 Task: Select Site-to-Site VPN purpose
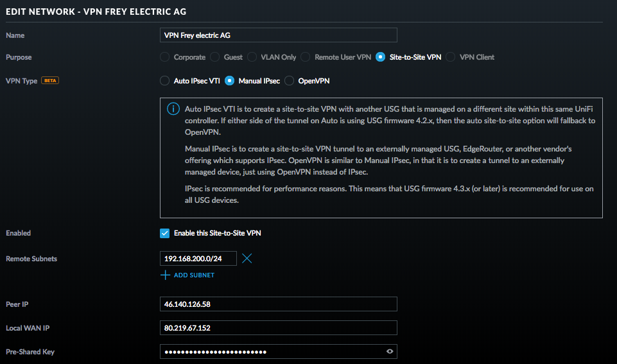click(381, 57)
